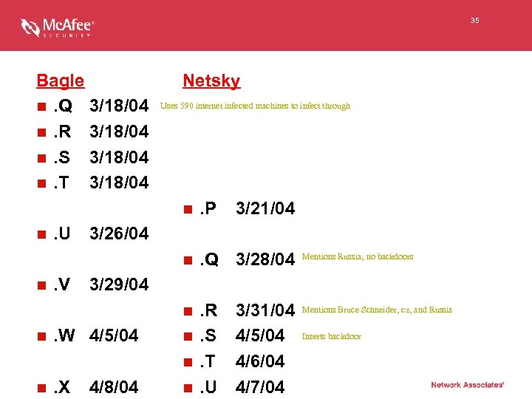532x399 pixels.
Task: Click the Bagle .V 3/29/04 entry
Action: 93,284
